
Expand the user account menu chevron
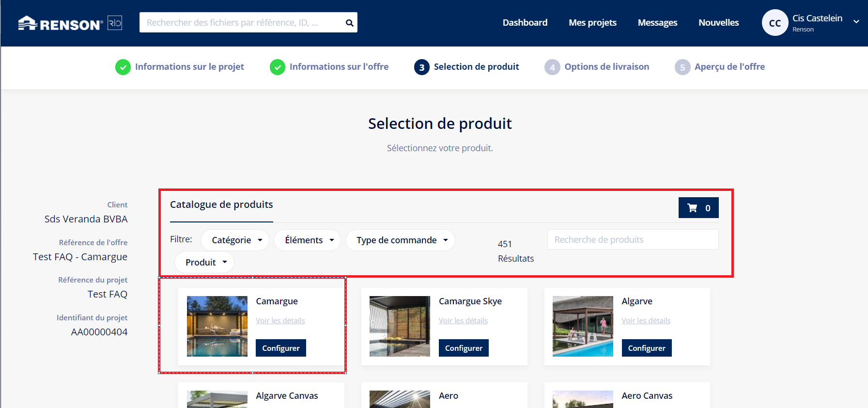coord(856,22)
